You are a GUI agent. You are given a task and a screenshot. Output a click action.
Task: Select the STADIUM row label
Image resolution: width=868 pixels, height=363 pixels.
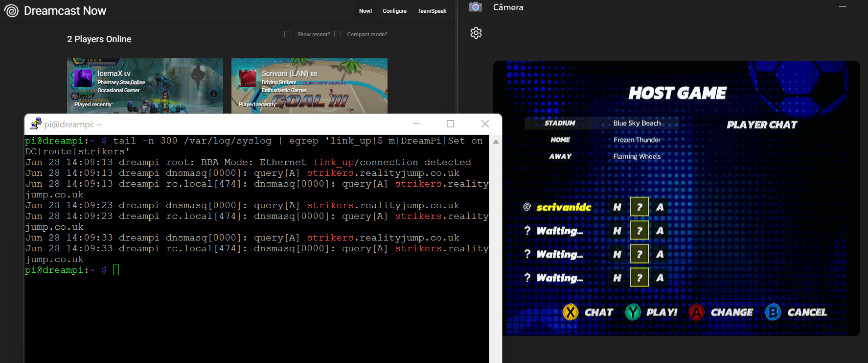tap(560, 123)
